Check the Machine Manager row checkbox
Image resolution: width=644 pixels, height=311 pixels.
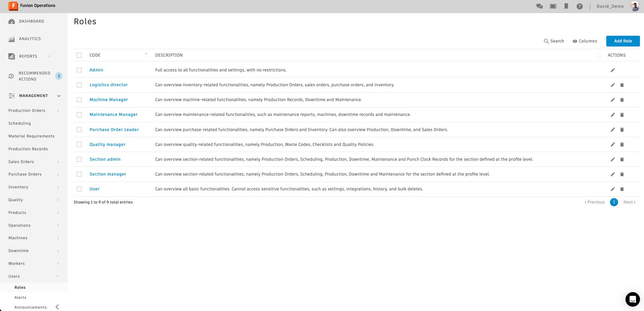pos(79,100)
